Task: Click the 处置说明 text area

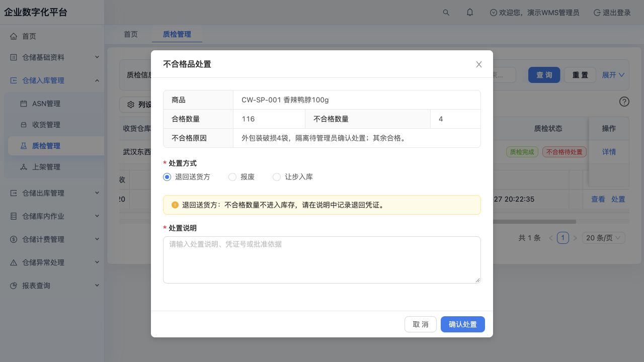Action: click(322, 260)
